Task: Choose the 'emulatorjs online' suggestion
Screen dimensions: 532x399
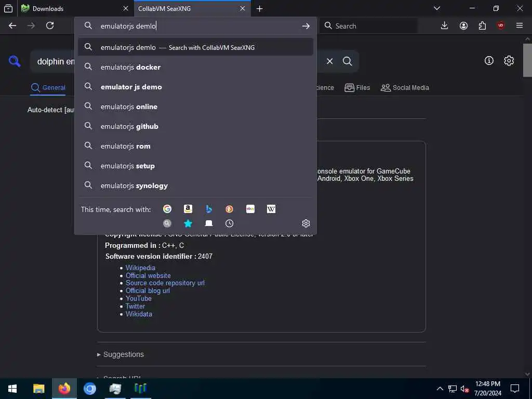Action: click(x=195, y=107)
